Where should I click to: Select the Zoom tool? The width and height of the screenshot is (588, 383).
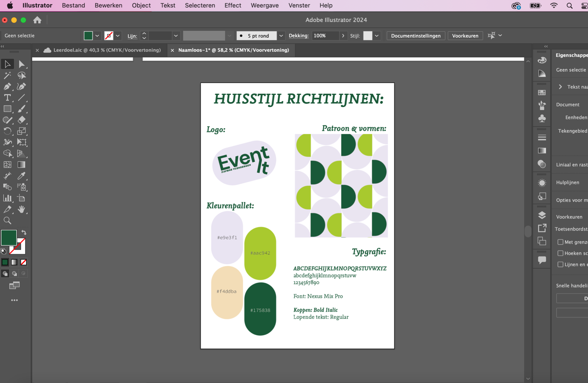[7, 221]
